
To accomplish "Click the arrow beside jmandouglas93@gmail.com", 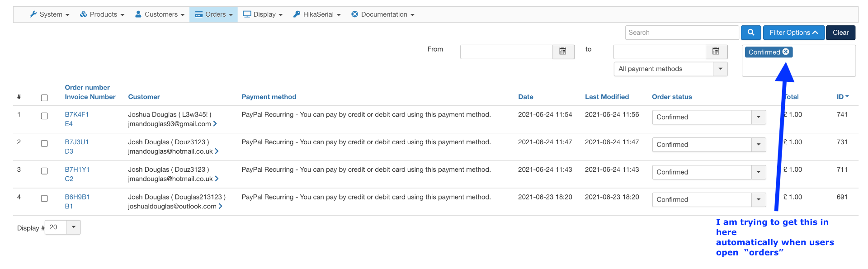I will (x=215, y=124).
